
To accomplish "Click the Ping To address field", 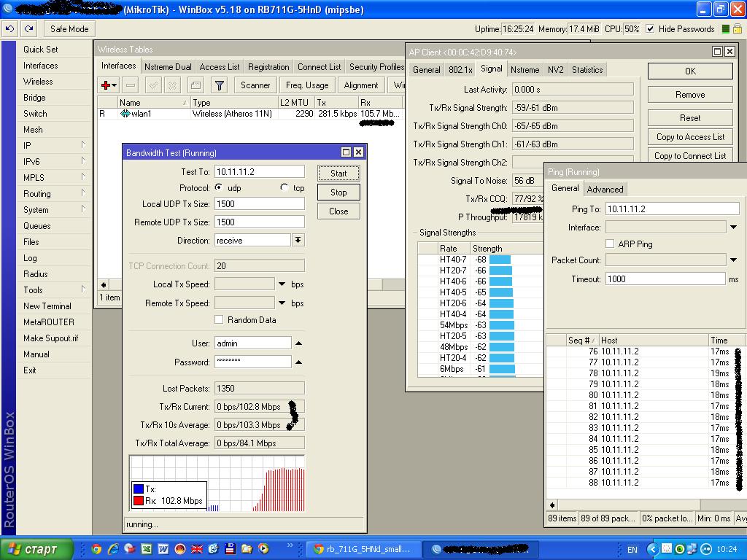I will coord(671,209).
